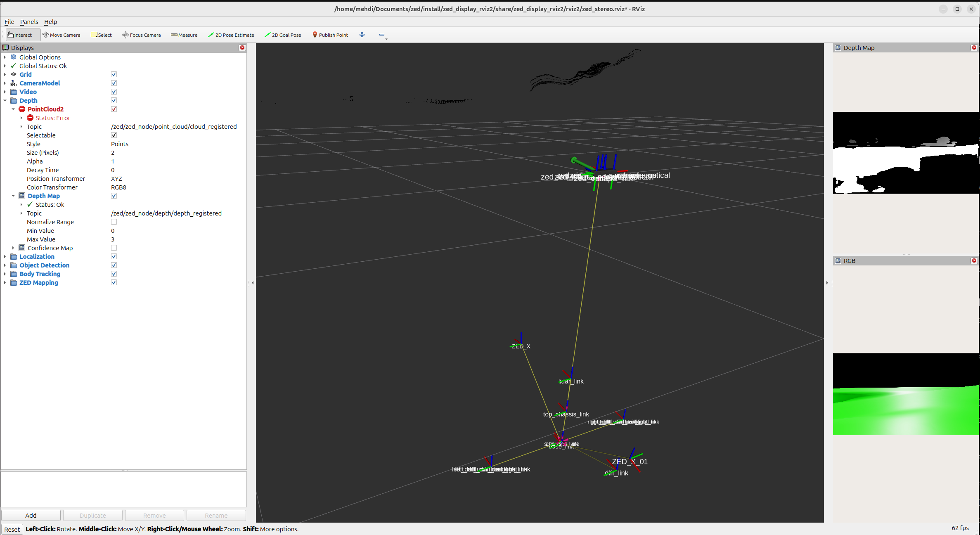This screenshot has height=535, width=980.
Task: Click the blue plus add-tool icon
Action: point(362,35)
